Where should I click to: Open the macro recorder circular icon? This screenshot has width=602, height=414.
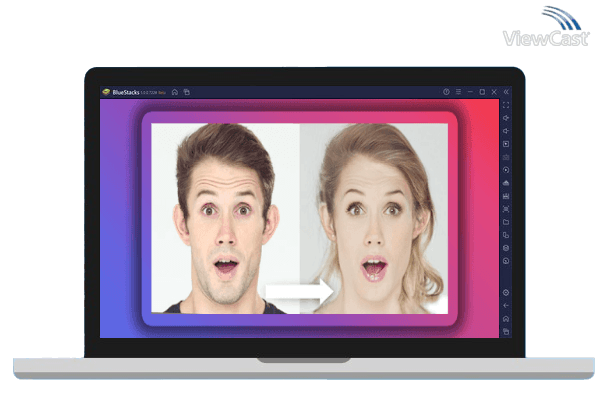[x=506, y=170]
